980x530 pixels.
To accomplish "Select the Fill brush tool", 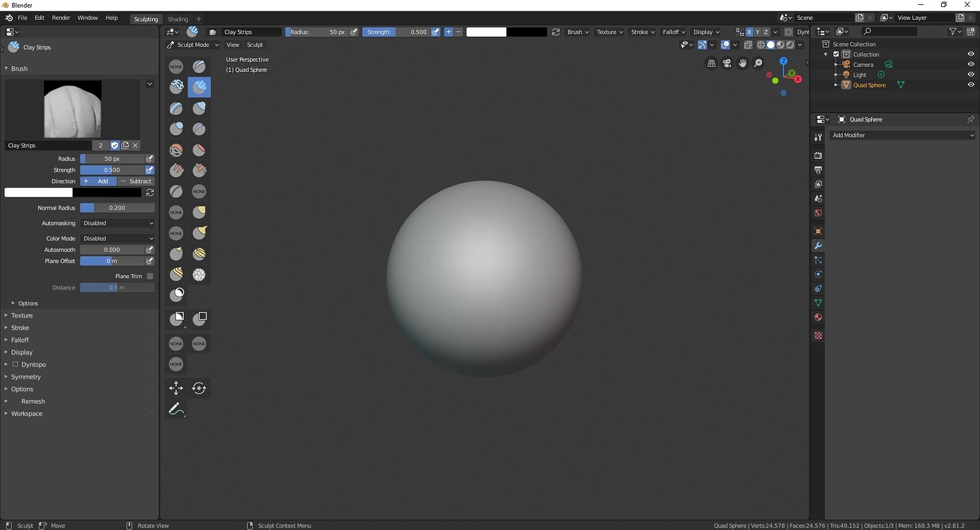I will [x=176, y=171].
